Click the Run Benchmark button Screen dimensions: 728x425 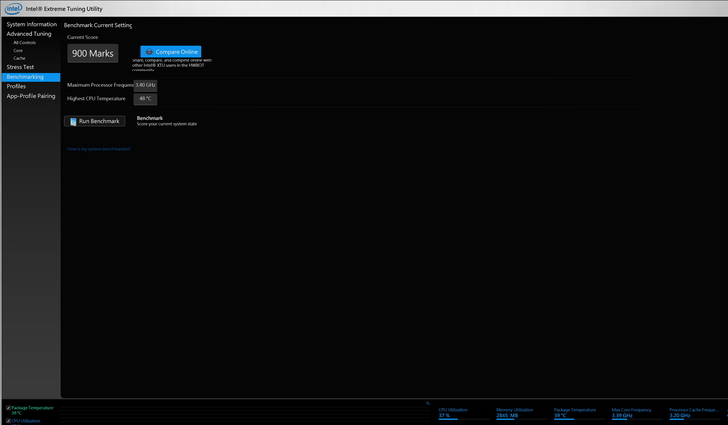[95, 121]
